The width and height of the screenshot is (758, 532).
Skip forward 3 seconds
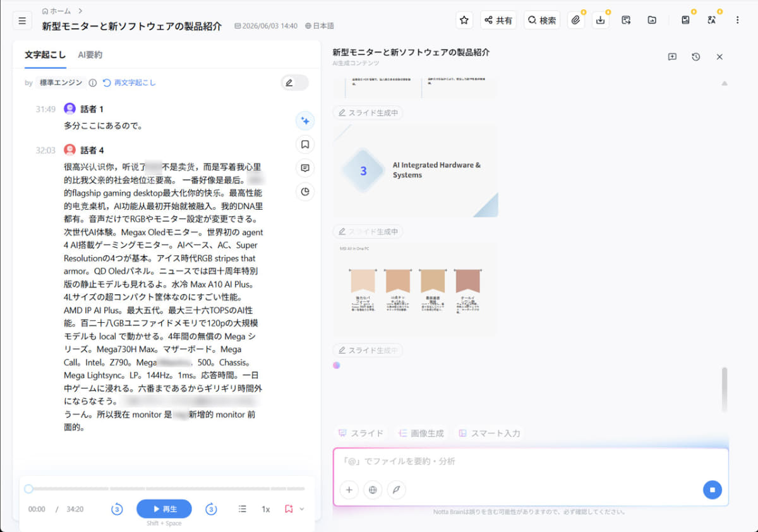[x=212, y=509]
